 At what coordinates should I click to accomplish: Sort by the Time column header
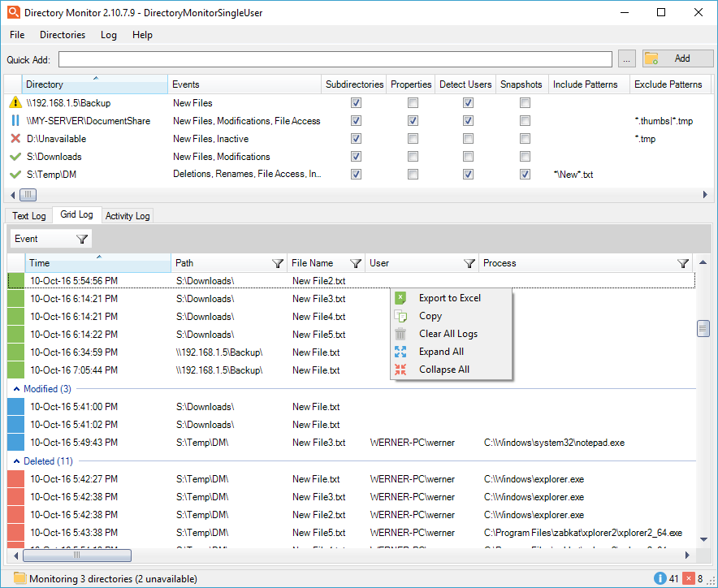pyautogui.click(x=98, y=263)
